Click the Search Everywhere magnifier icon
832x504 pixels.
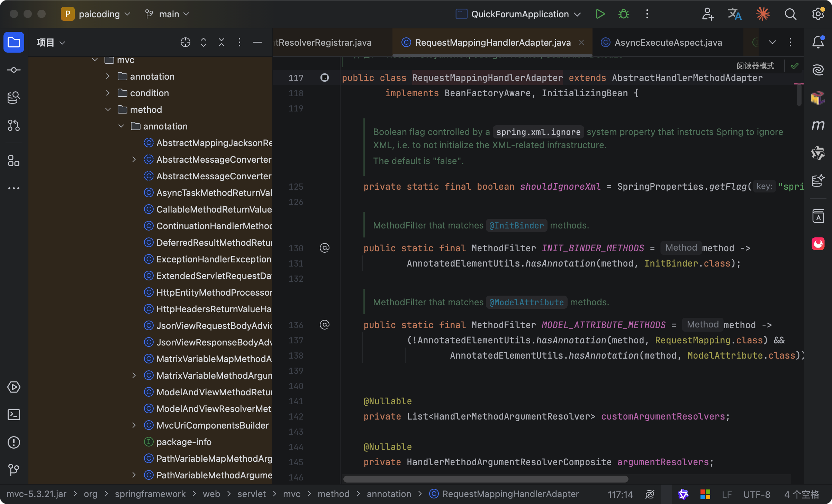790,14
